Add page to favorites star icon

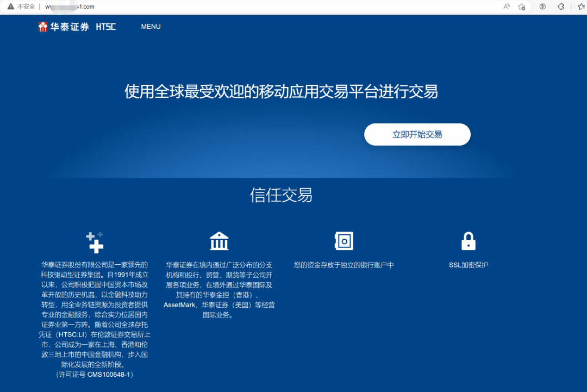[x=521, y=7]
